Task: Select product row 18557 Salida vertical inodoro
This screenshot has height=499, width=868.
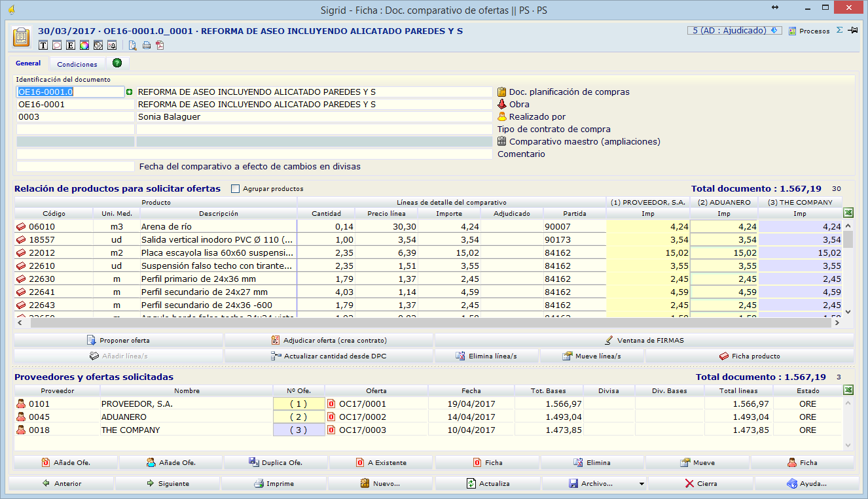Action: 428,239
